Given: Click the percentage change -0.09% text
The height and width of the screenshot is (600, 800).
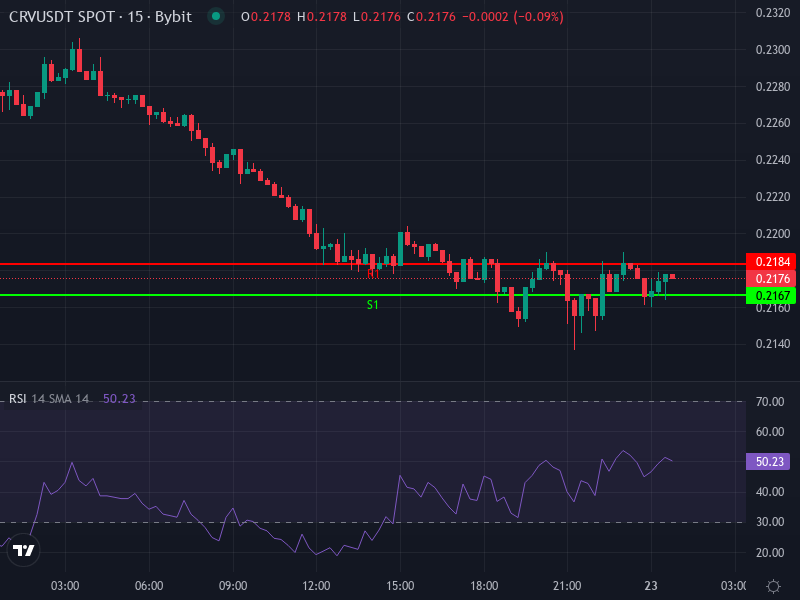Looking at the screenshot, I should pyautogui.click(x=540, y=16).
